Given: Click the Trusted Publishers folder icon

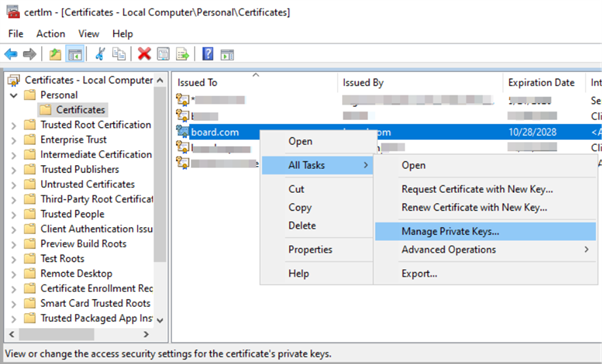Looking at the screenshot, I should click(x=30, y=169).
